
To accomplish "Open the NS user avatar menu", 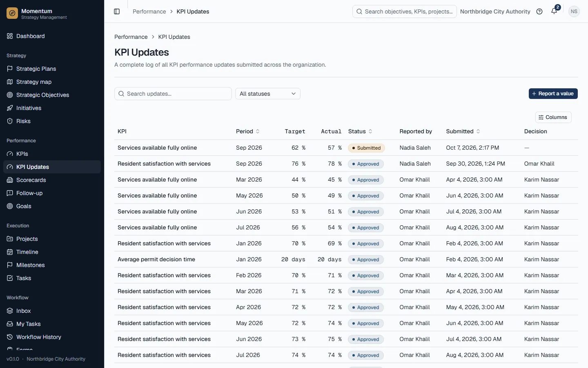I will [574, 11].
